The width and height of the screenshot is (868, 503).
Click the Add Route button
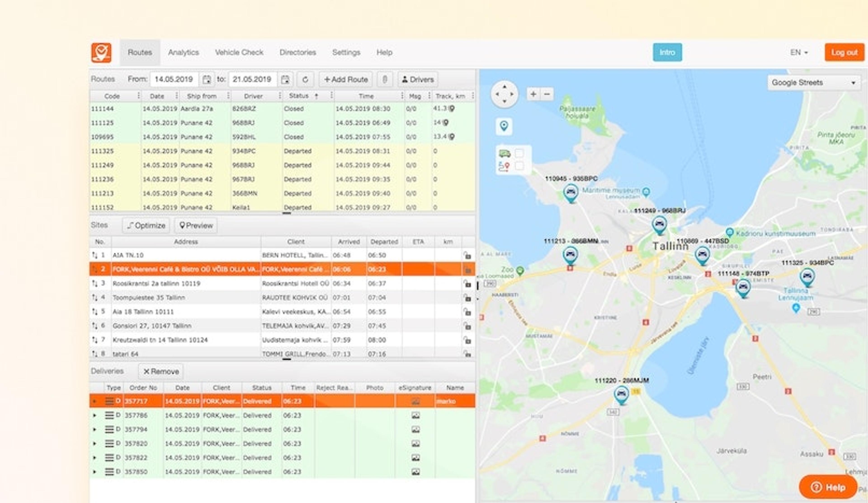click(345, 80)
